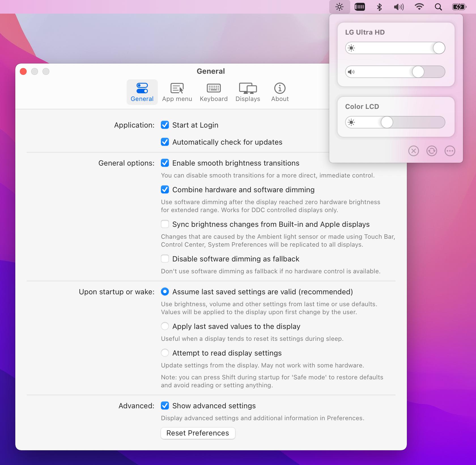Open the more options ellipsis icon
This screenshot has width=476, height=465.
coord(450,151)
